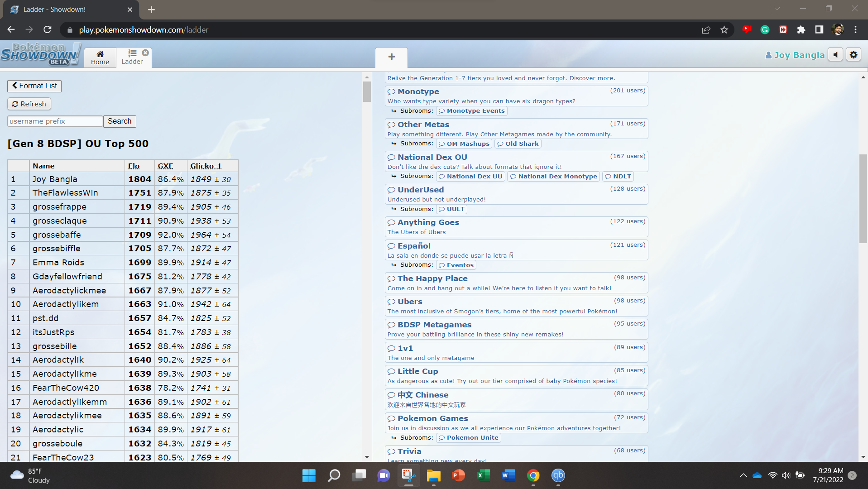
Task: Open Excel from taskbar
Action: tap(483, 475)
